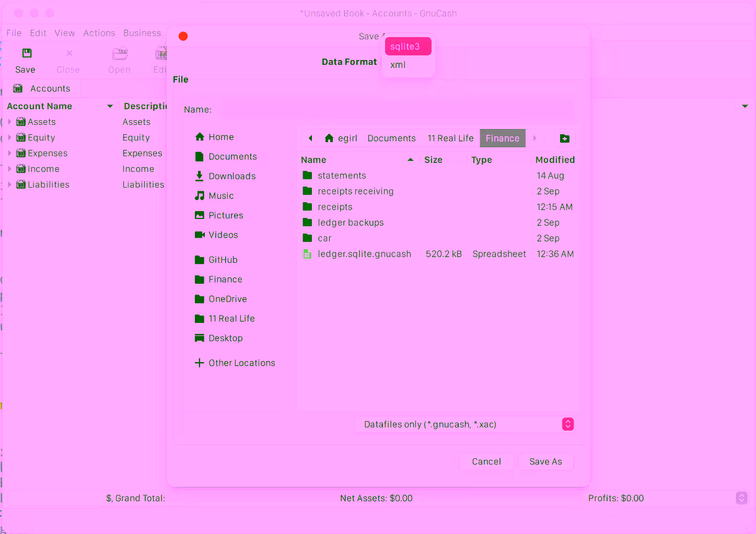756x534 pixels.
Task: Open the Datafiles only filter dropdown
Action: [x=464, y=424]
